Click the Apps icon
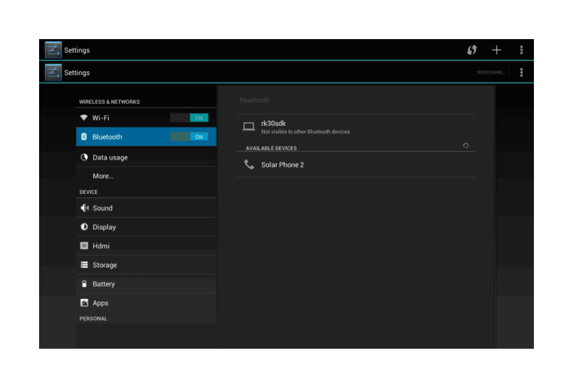 (84, 302)
